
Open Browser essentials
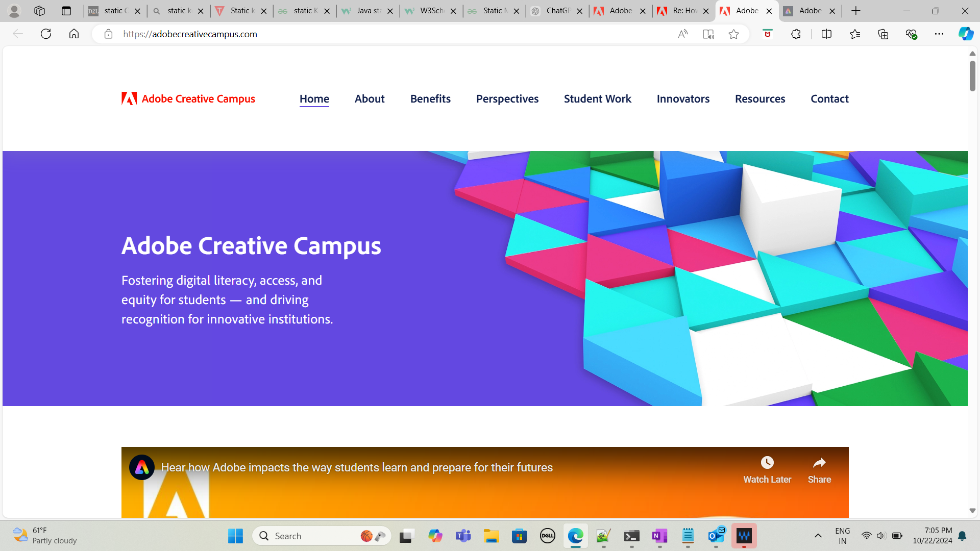click(911, 34)
